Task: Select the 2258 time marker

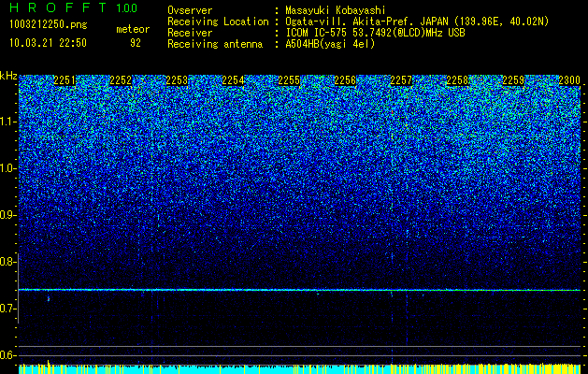Action: tap(457, 80)
